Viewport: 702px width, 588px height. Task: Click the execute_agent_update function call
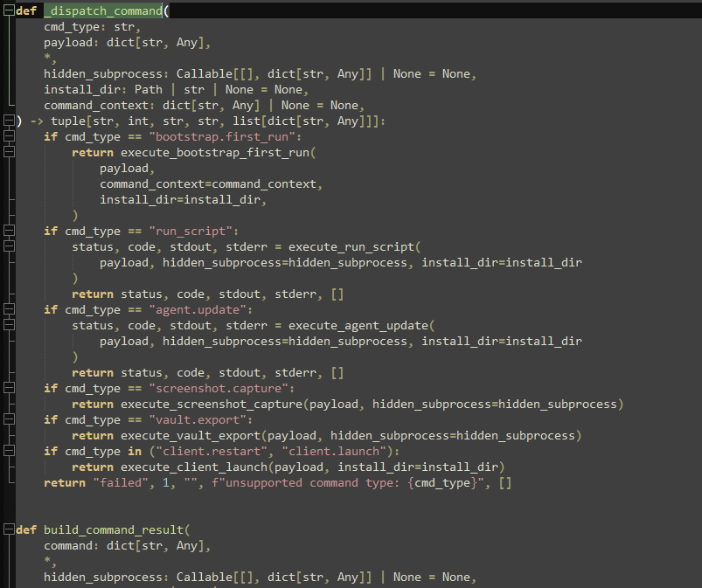(358, 325)
